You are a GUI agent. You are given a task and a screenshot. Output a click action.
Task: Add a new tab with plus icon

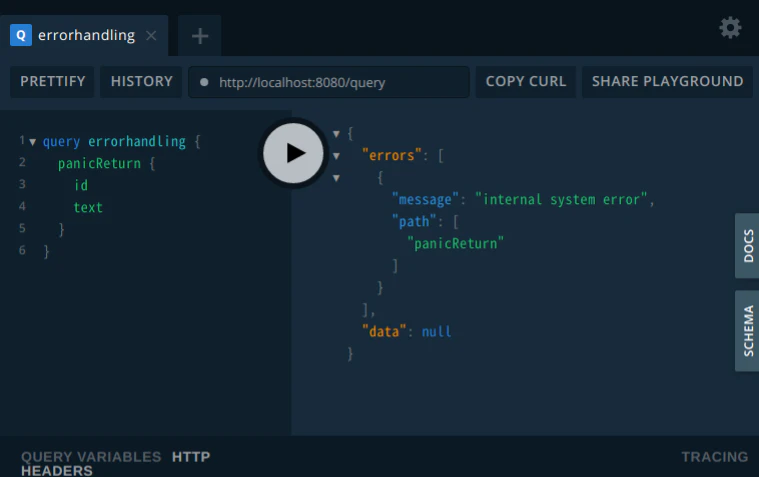click(200, 36)
